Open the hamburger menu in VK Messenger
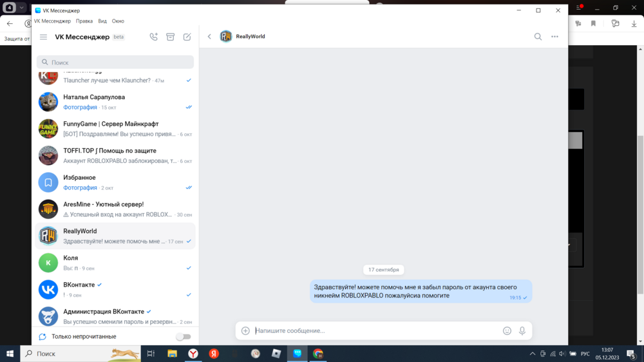Viewport: 644px width, 362px height. click(x=44, y=37)
